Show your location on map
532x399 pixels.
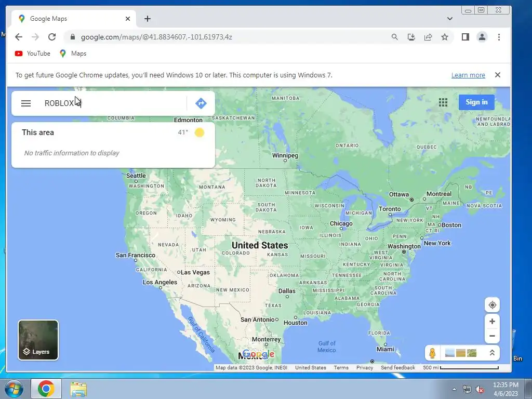(x=492, y=305)
